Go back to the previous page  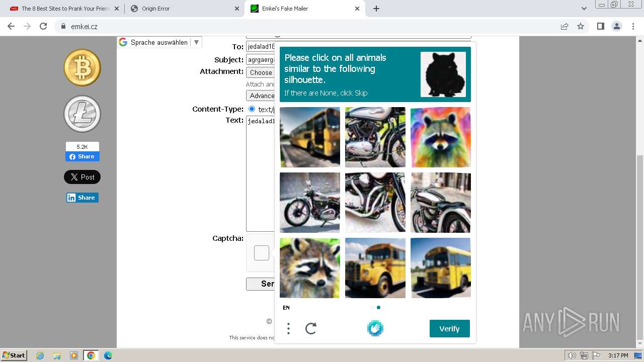(x=11, y=26)
